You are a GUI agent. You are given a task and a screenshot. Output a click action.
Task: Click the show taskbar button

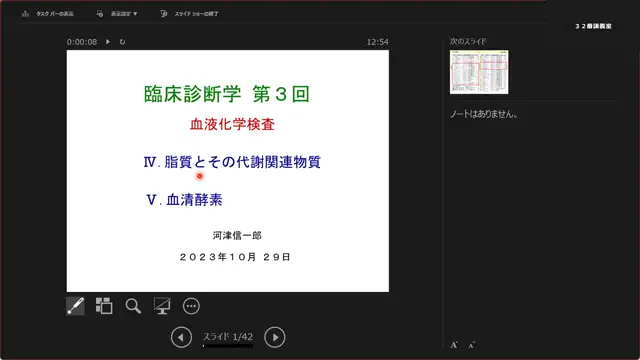tap(48, 14)
